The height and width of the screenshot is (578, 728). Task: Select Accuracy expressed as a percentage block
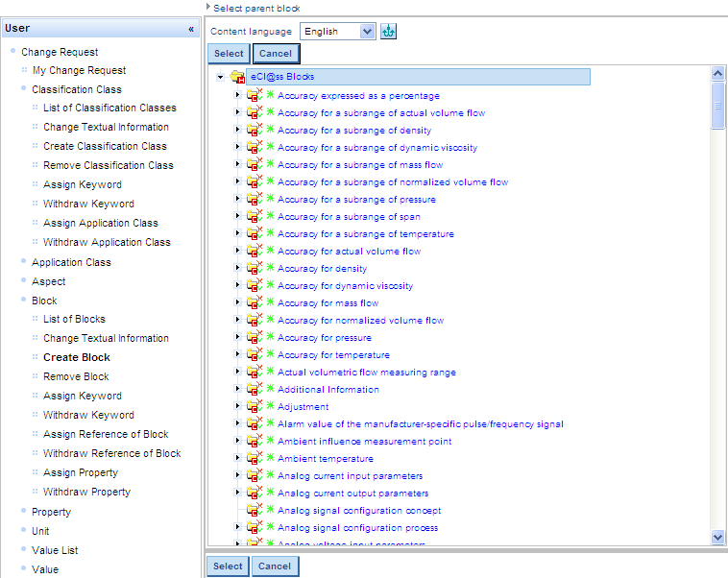[358, 96]
